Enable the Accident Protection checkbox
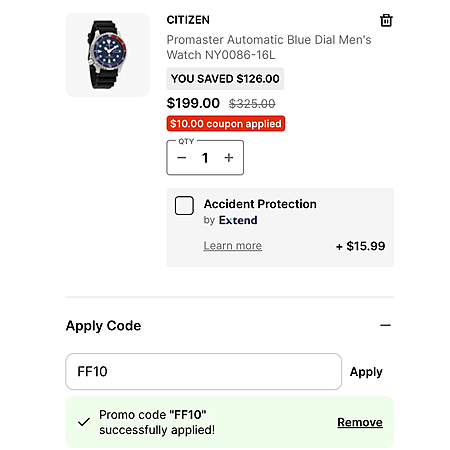450x450 pixels. [x=184, y=205]
